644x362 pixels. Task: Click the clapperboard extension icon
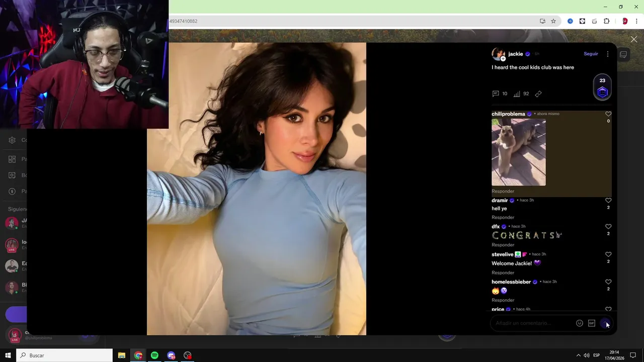pos(594,21)
